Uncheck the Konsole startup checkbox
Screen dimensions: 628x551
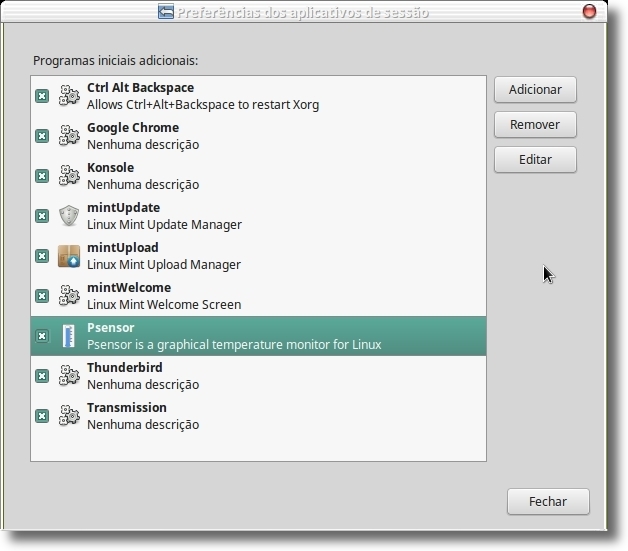coord(42,176)
